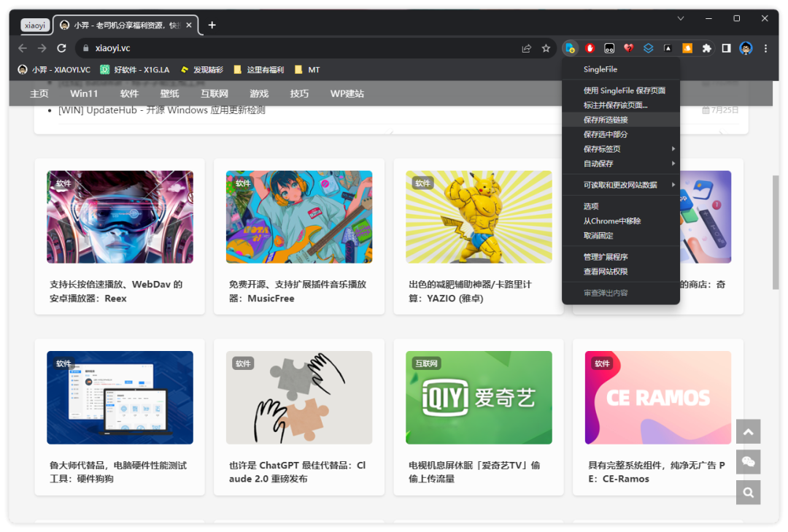Open the 硬件狗狗 article title link
The height and width of the screenshot is (532, 788).
coord(118,471)
